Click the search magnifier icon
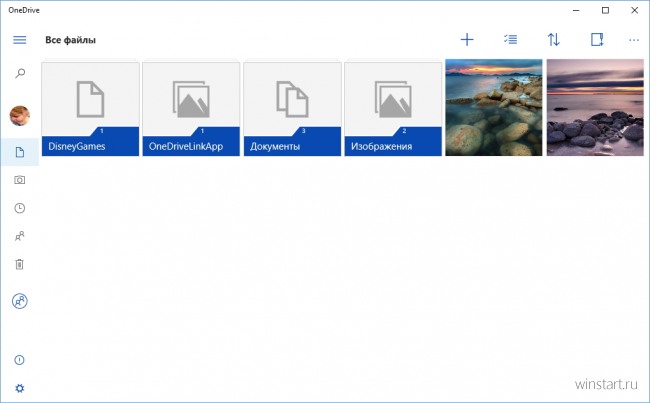Image resolution: width=650 pixels, height=403 pixels. point(20,73)
